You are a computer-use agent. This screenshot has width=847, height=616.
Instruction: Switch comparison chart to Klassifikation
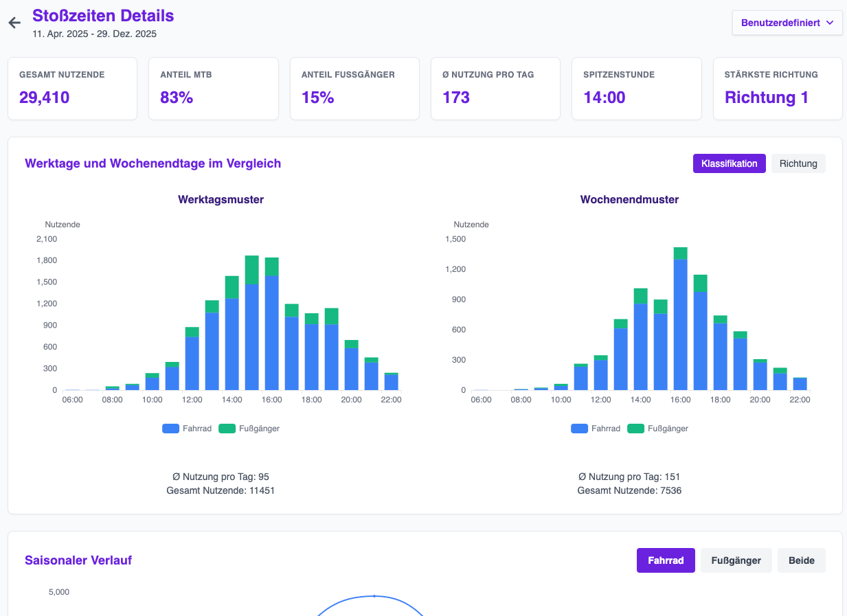(729, 163)
